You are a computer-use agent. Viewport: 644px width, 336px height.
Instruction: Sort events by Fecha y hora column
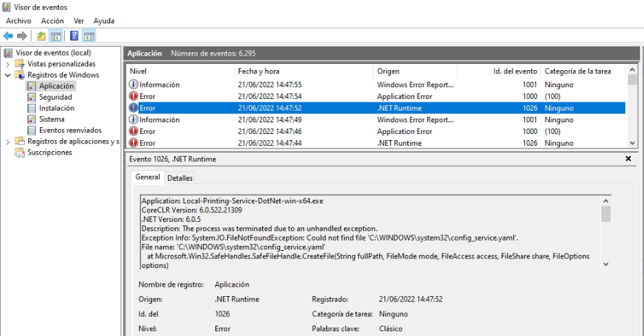(x=258, y=71)
